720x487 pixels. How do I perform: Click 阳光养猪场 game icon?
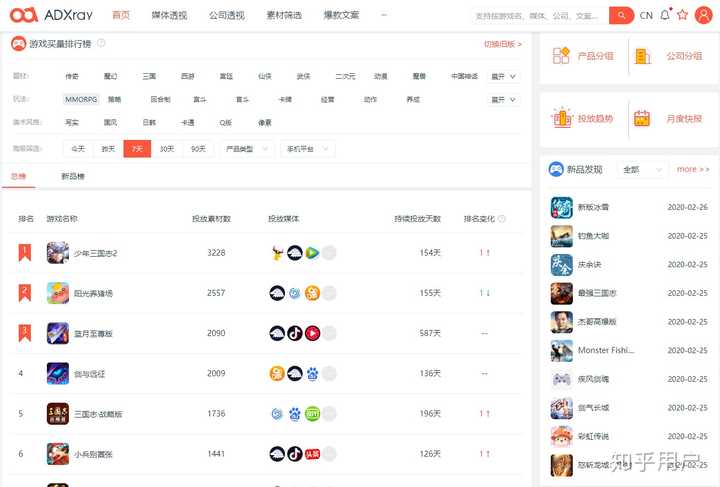click(x=58, y=293)
